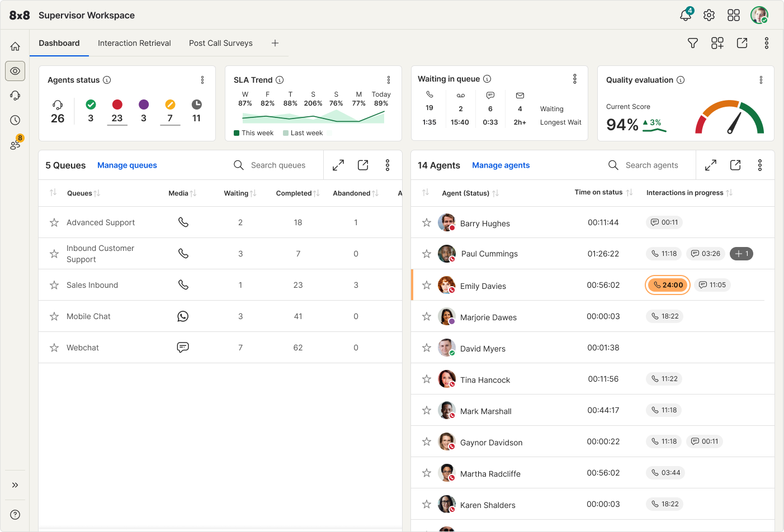Expand the Queues panel to fullscreen
This screenshot has width=784, height=532.
(x=338, y=165)
